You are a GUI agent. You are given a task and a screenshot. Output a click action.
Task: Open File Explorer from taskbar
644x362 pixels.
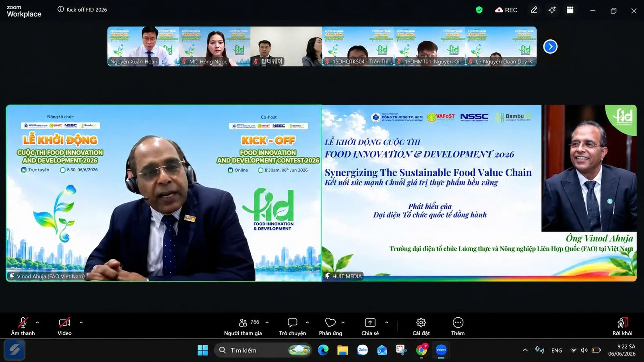click(343, 350)
